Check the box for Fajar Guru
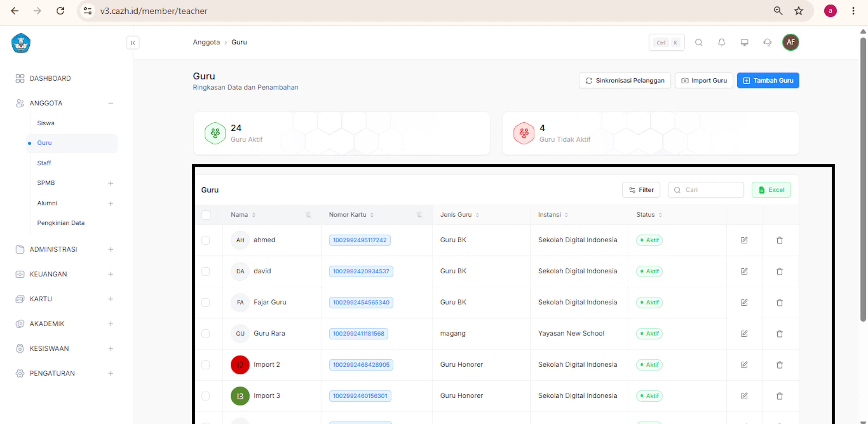This screenshot has height=424, width=868. click(x=205, y=303)
